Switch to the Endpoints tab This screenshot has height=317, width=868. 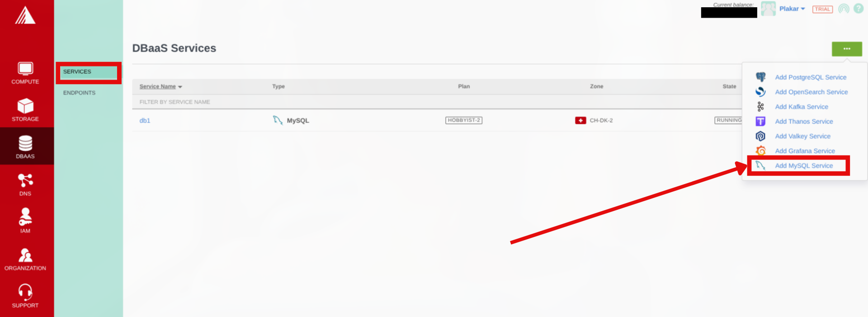[79, 93]
